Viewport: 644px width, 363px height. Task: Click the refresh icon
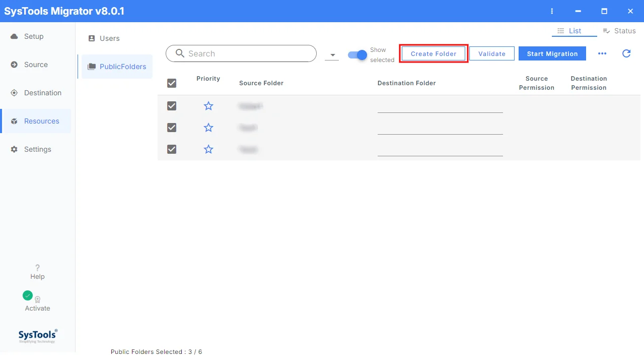pos(626,53)
